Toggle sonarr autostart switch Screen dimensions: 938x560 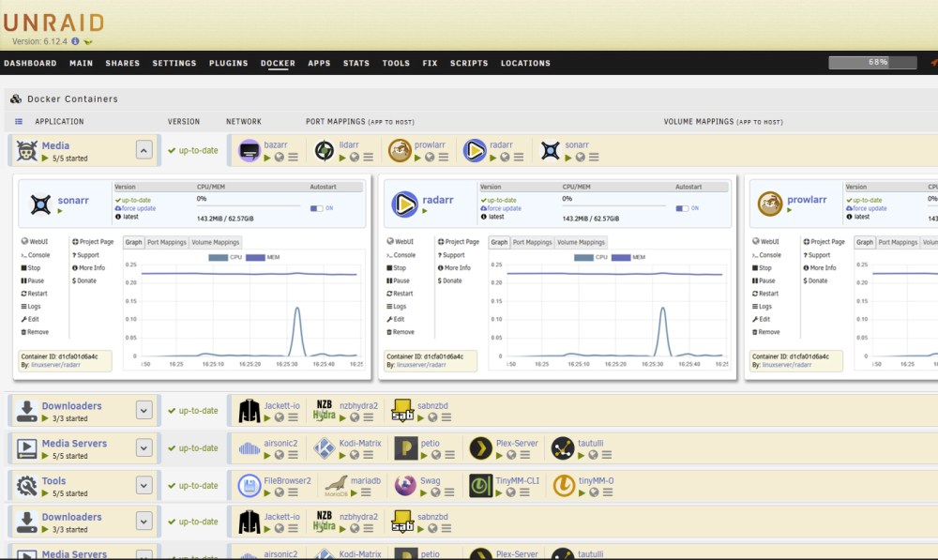pyautogui.click(x=316, y=208)
